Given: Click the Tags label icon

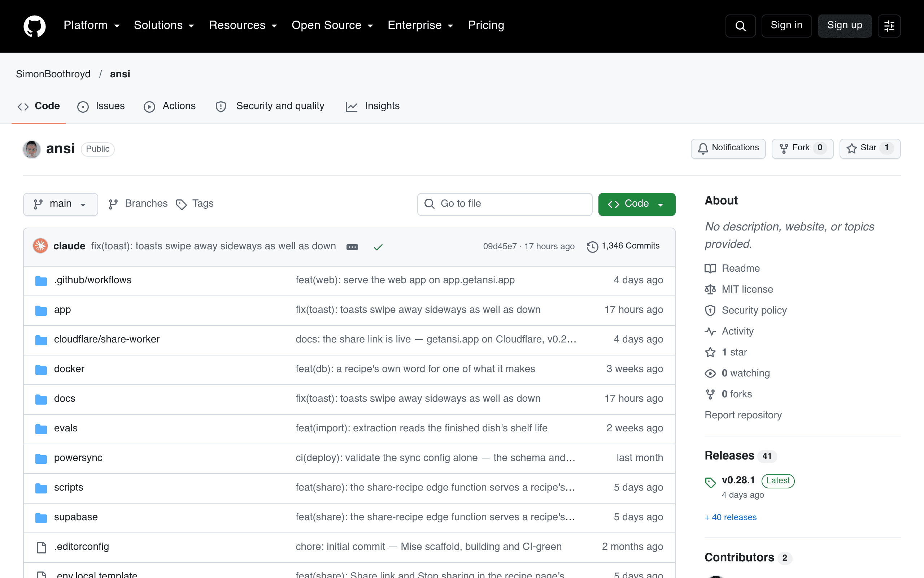Looking at the screenshot, I should [181, 204].
